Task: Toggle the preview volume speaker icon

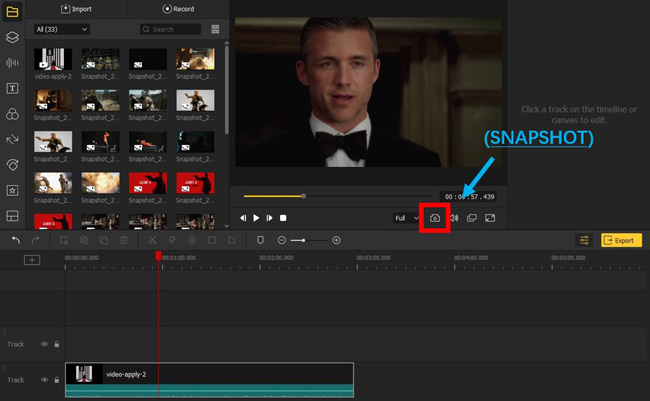Action: (x=454, y=218)
